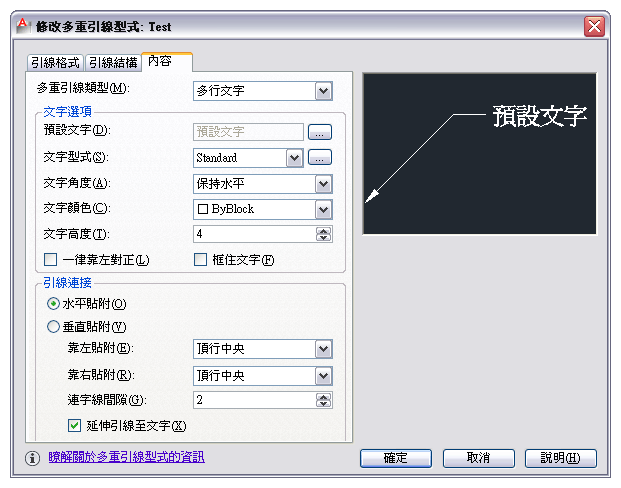The width and height of the screenshot is (621, 488).
Task: Open 瞭解關於多重引線型式的資訊 link
Action: pos(126,457)
